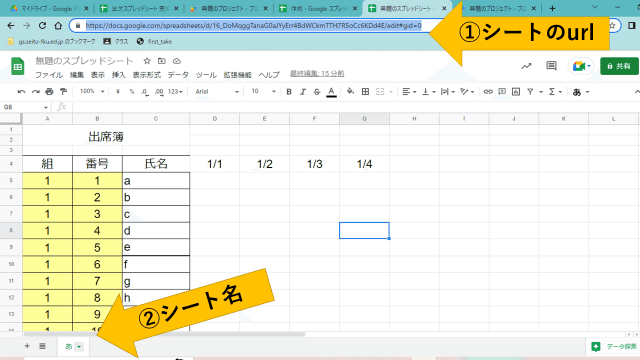Click the formula bar input
This screenshot has width=640, height=360.
pos(355,107)
